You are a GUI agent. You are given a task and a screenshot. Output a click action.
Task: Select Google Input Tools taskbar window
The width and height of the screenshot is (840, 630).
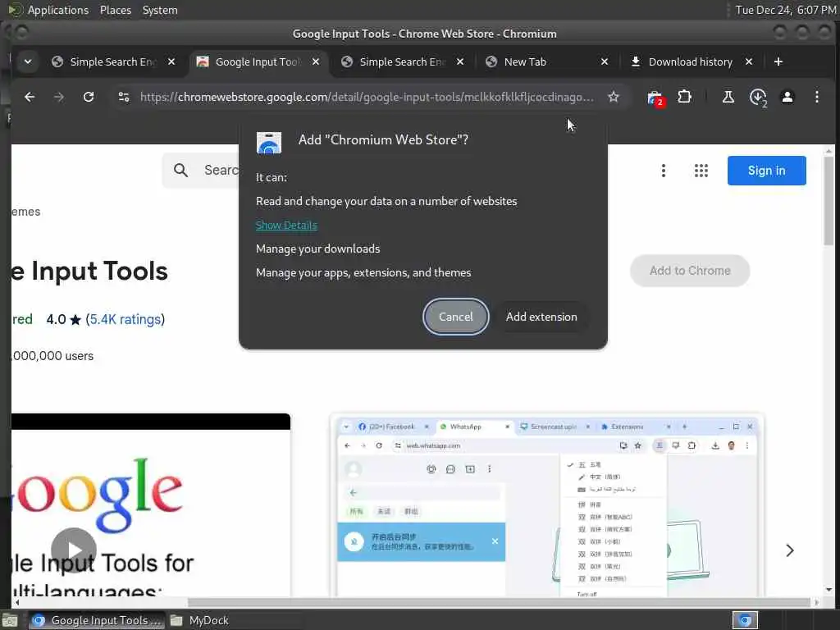point(97,620)
